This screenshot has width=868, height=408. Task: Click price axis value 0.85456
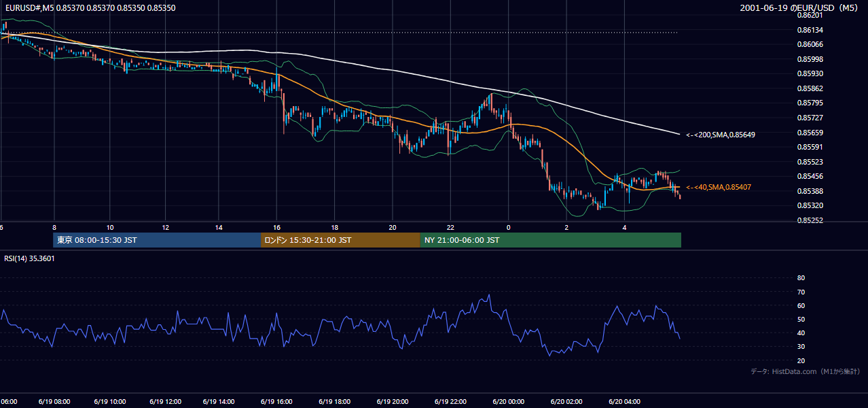[810, 176]
